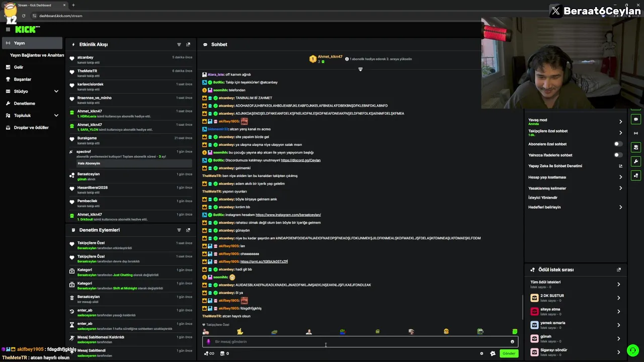
Task: Click the Bir mesaj gönderin input field
Action: [359, 342]
